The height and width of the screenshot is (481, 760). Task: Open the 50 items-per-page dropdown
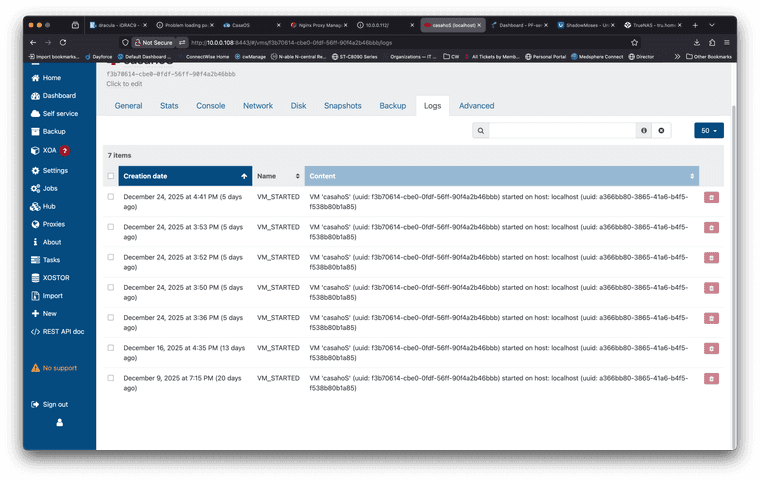coord(708,130)
